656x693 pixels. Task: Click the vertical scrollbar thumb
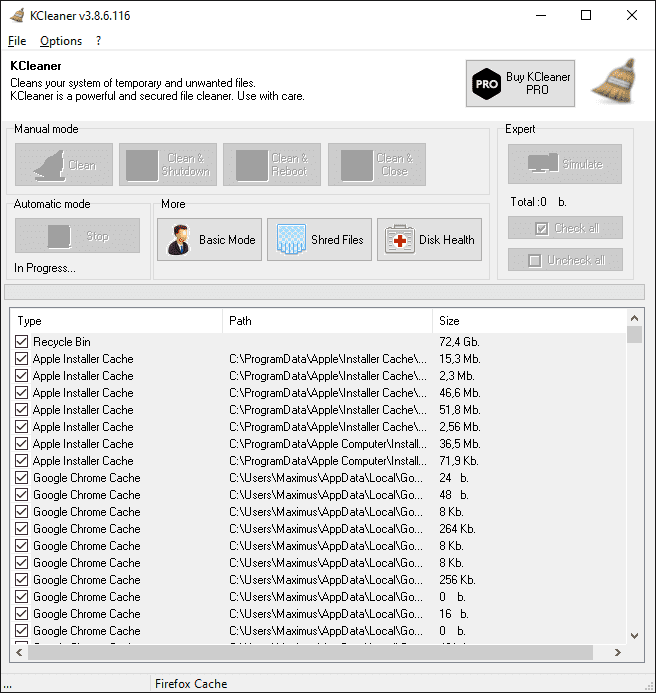pyautogui.click(x=634, y=335)
